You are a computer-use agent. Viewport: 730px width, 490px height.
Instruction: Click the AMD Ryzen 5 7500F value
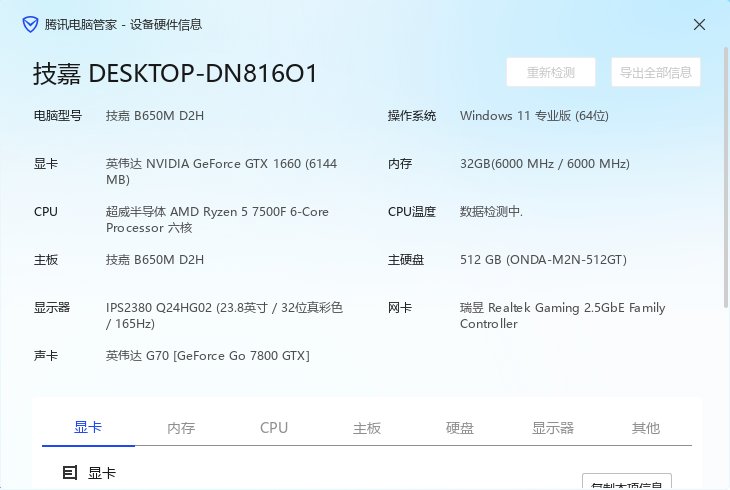[x=217, y=219]
